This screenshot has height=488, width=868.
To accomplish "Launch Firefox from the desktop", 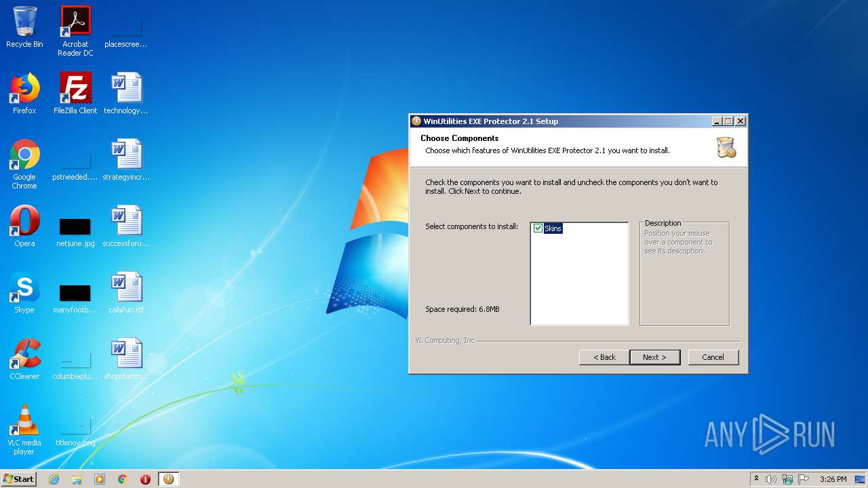I will pos(24,94).
